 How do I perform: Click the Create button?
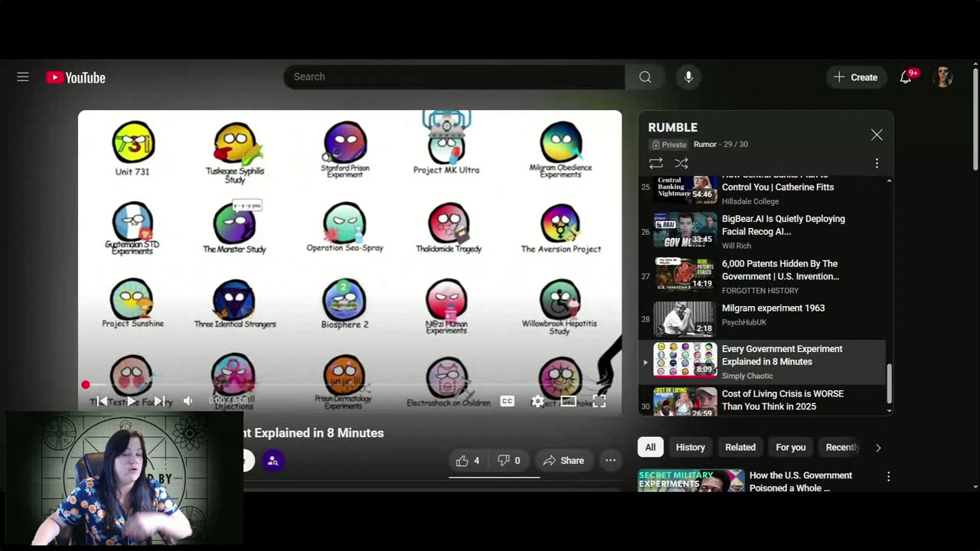[x=855, y=77]
